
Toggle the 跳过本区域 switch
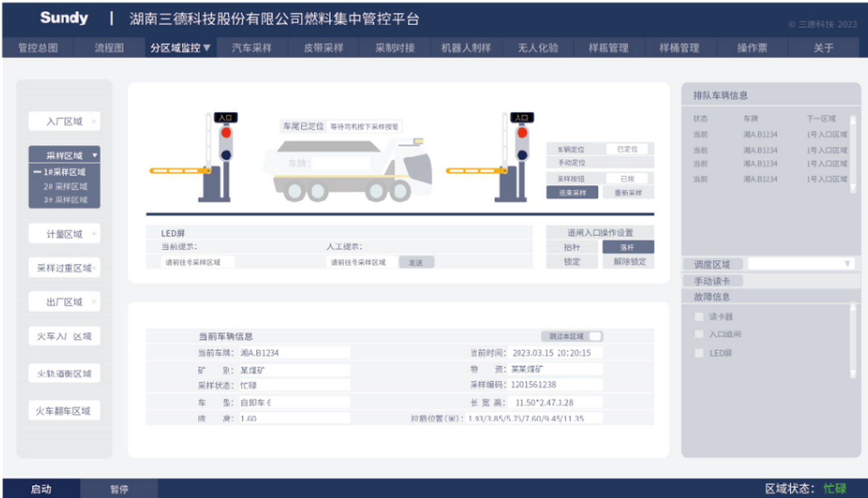pyautogui.click(x=595, y=336)
